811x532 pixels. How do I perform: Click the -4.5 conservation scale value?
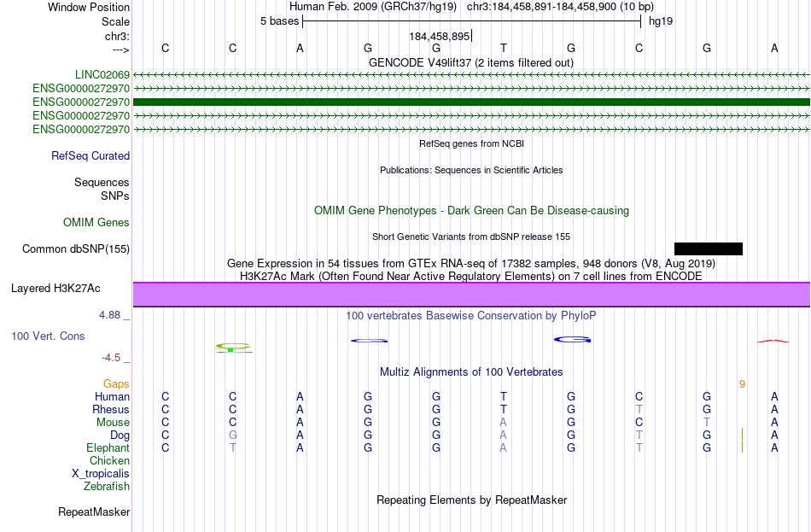click(111, 358)
